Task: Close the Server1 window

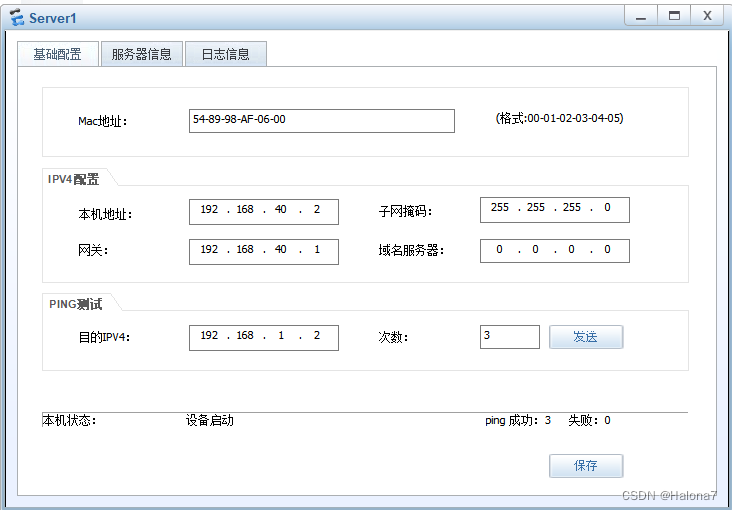Action: [707, 16]
